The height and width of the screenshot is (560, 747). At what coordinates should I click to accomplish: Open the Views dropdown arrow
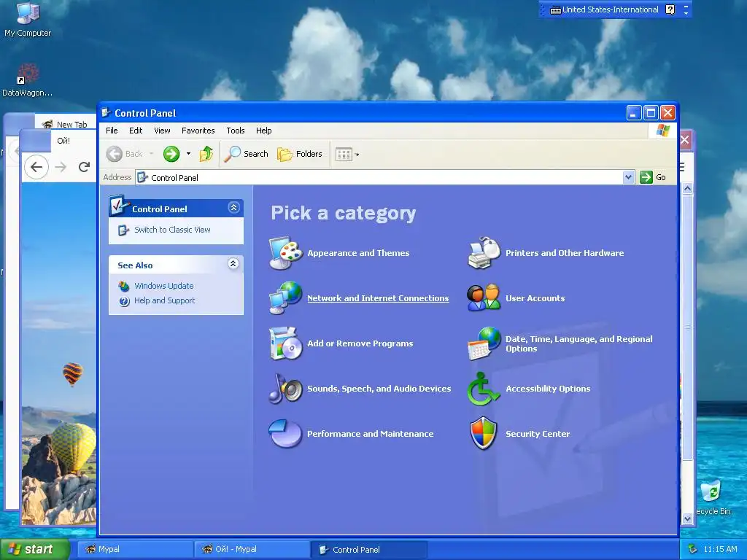tap(357, 155)
